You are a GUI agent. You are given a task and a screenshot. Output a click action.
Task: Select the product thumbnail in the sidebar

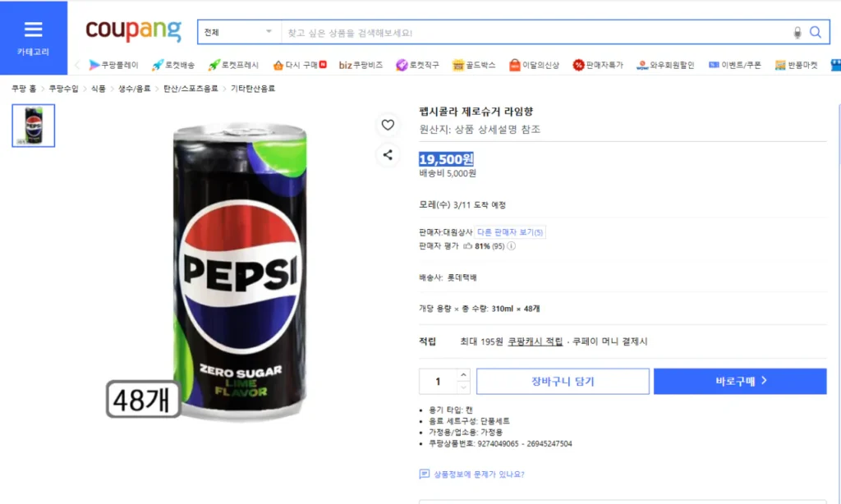pos(32,125)
